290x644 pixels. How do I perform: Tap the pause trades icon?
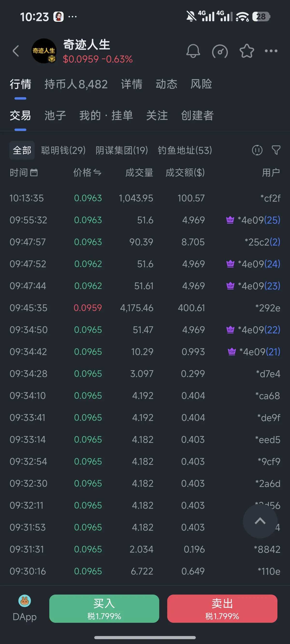(257, 150)
